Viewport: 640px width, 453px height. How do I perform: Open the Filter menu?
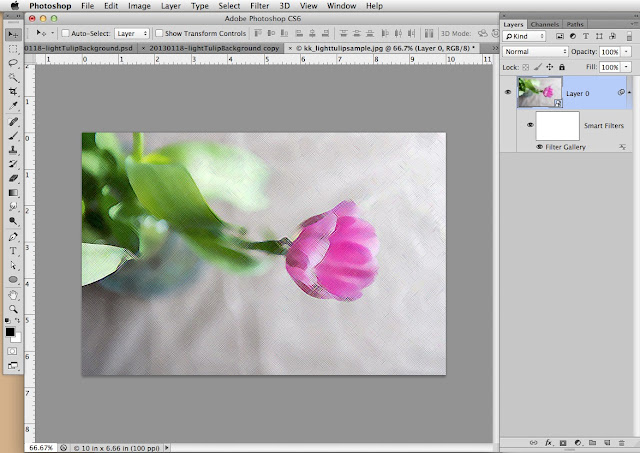[258, 6]
